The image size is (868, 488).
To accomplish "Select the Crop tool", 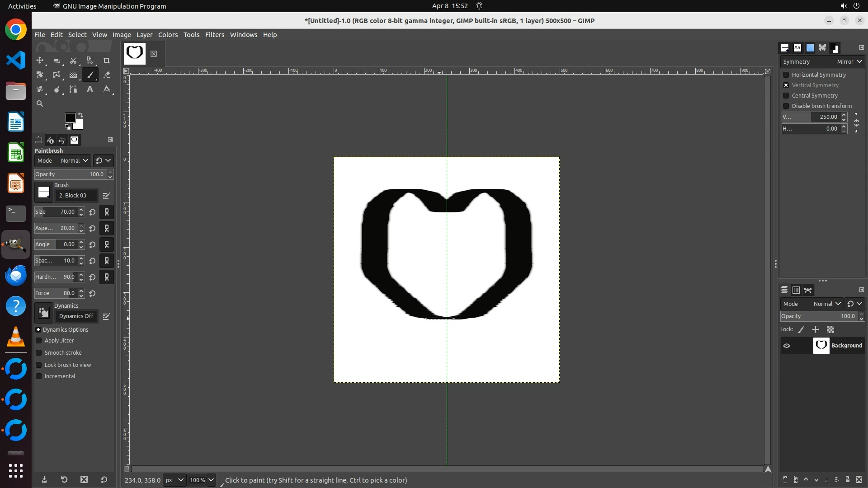I will click(107, 60).
